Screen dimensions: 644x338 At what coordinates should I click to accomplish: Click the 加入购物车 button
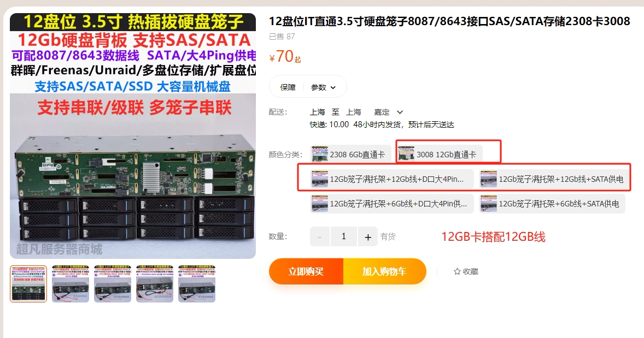click(384, 271)
